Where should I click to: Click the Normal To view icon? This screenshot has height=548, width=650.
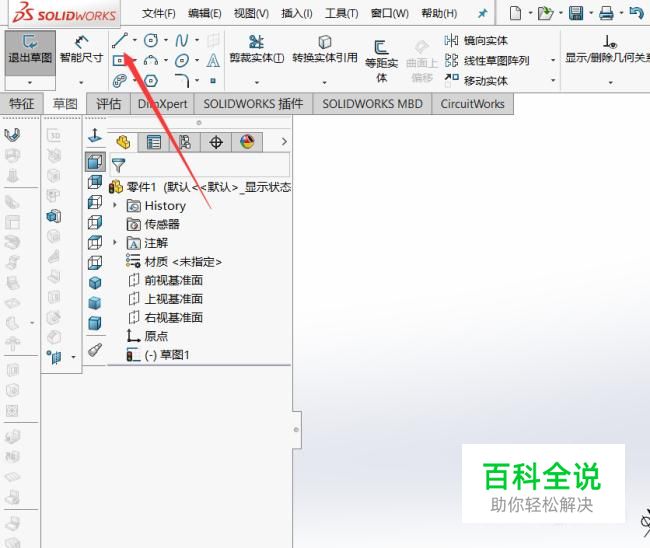[95, 136]
